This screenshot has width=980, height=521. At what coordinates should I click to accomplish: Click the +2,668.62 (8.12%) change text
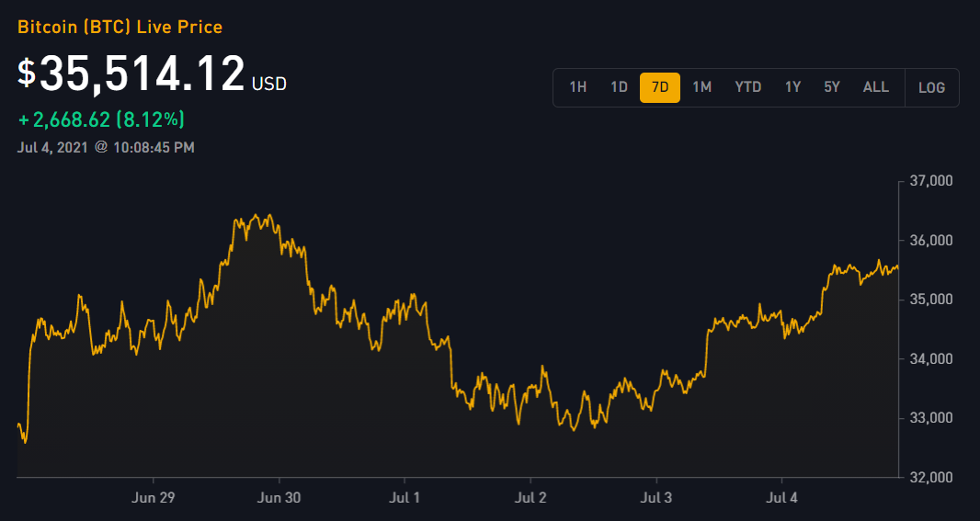[101, 119]
